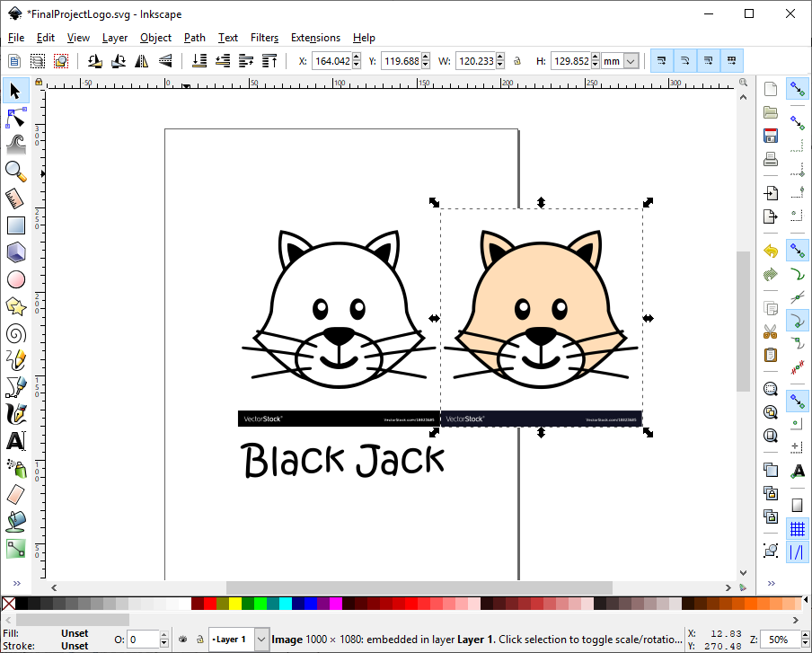Open the Extensions menu
The width and height of the screenshot is (812, 653).
click(316, 38)
